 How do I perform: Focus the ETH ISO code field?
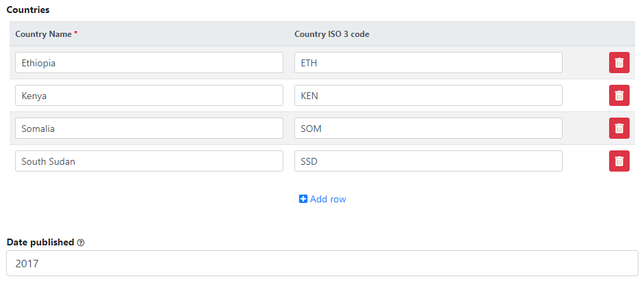[428, 62]
